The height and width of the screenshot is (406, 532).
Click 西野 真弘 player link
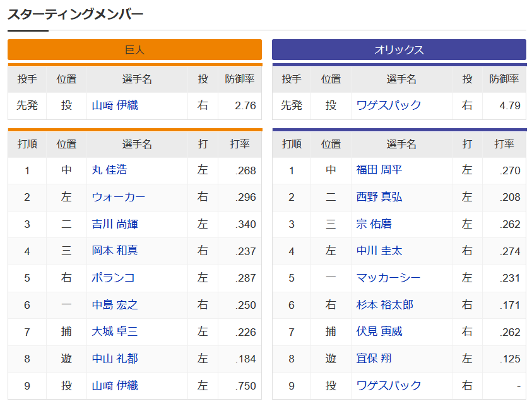(379, 197)
